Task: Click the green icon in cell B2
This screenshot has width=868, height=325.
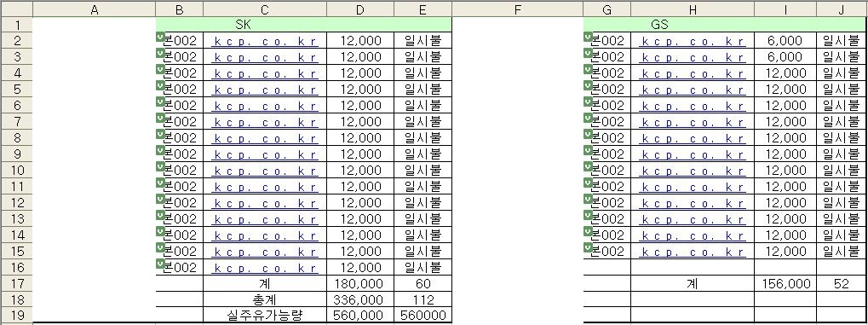Action: coord(160,38)
